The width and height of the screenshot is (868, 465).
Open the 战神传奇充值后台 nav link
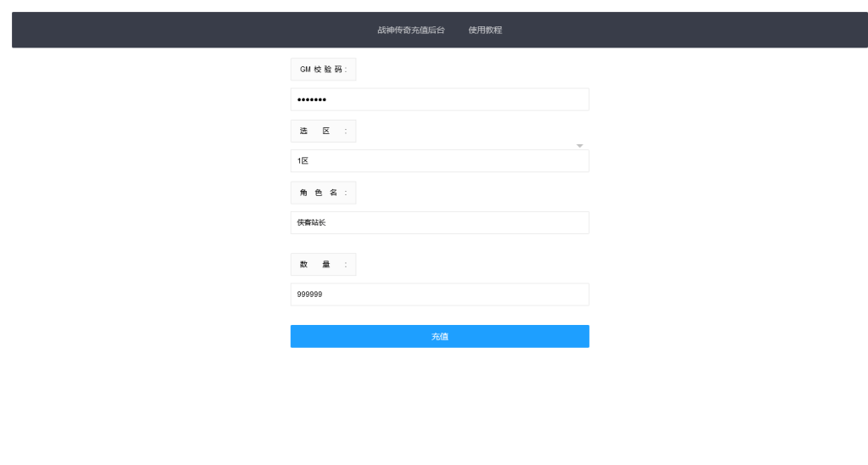pyautogui.click(x=411, y=30)
